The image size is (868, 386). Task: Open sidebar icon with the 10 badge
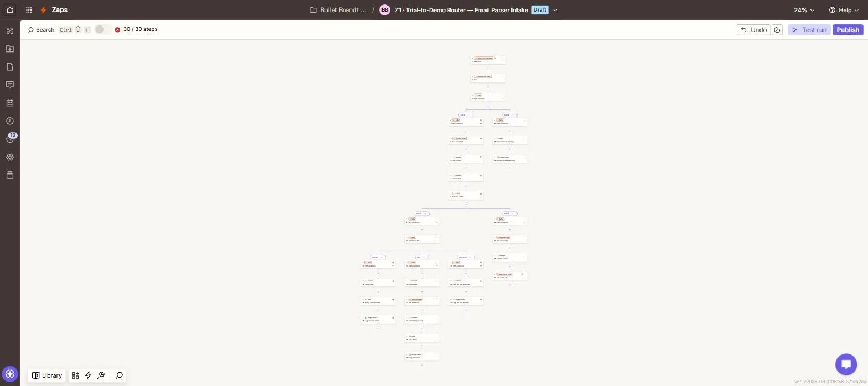pyautogui.click(x=10, y=138)
